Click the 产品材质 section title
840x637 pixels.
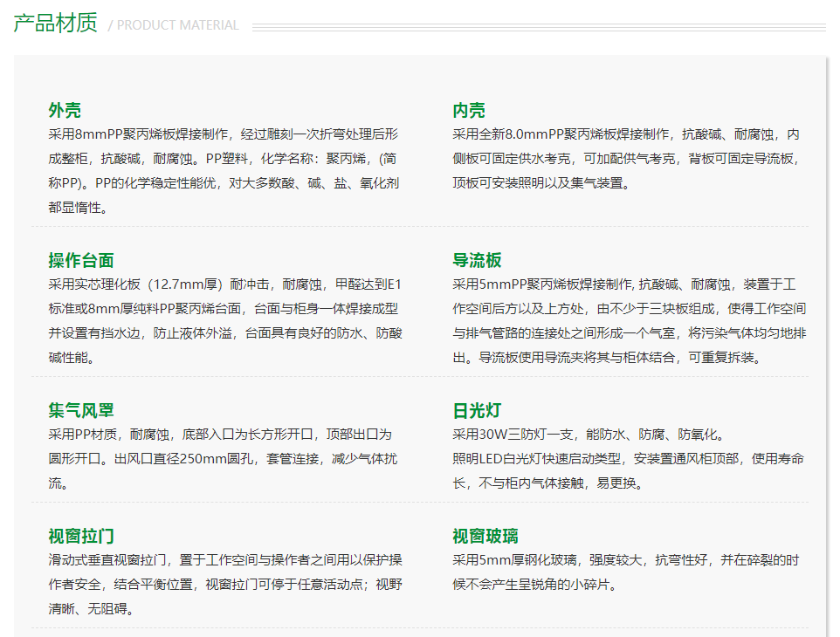coord(55,24)
